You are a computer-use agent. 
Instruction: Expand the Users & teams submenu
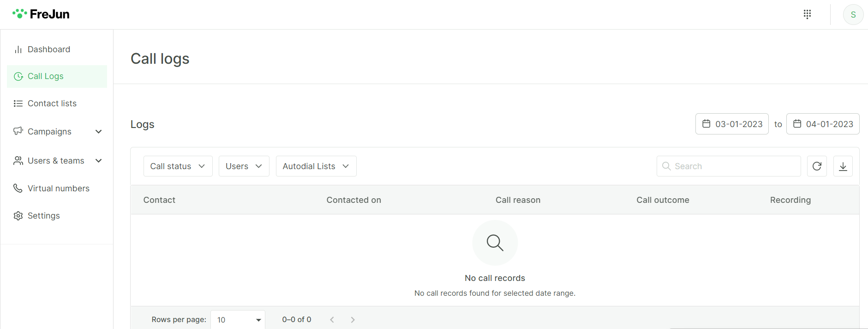pos(98,161)
